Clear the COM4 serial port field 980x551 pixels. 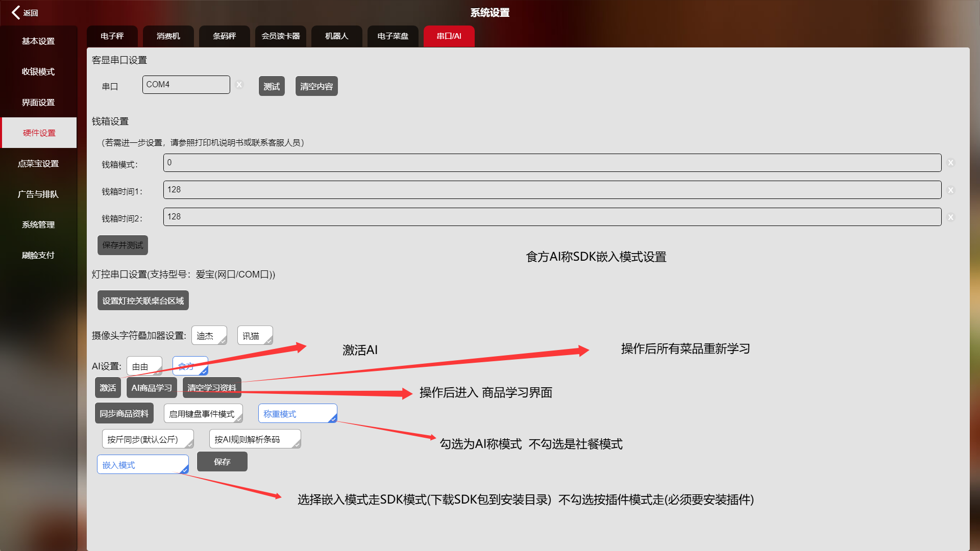coord(239,85)
